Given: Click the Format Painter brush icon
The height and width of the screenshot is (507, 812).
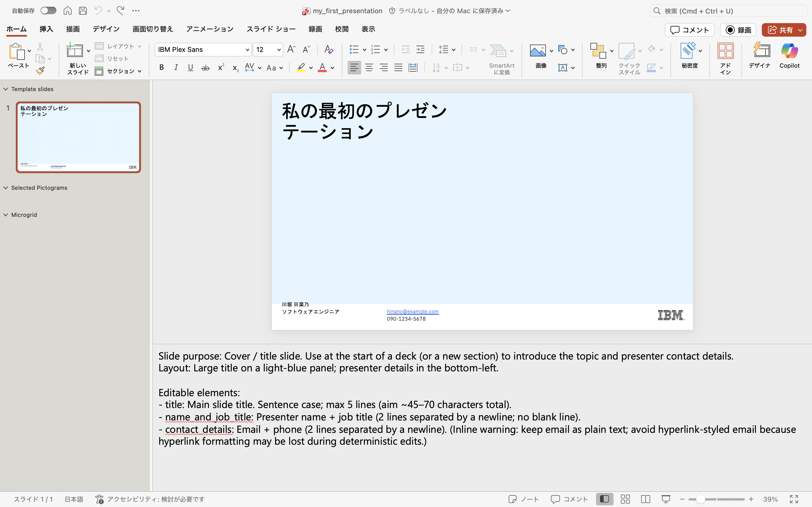Looking at the screenshot, I should [40, 70].
